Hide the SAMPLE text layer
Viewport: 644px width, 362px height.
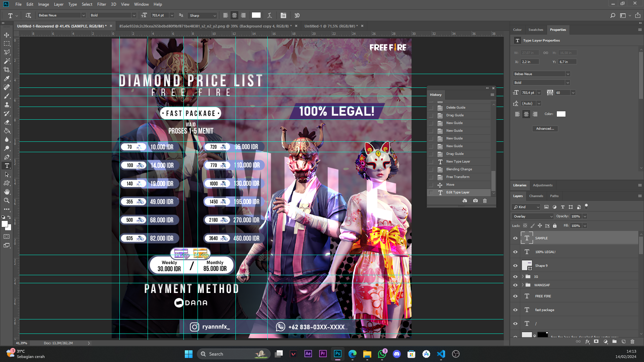pyautogui.click(x=516, y=238)
